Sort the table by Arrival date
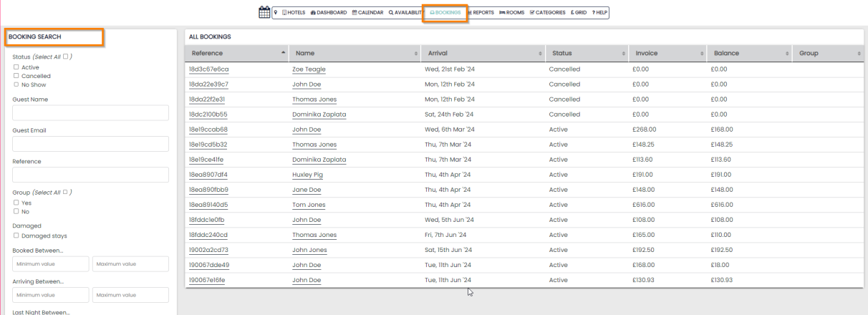The image size is (868, 315). (x=481, y=54)
